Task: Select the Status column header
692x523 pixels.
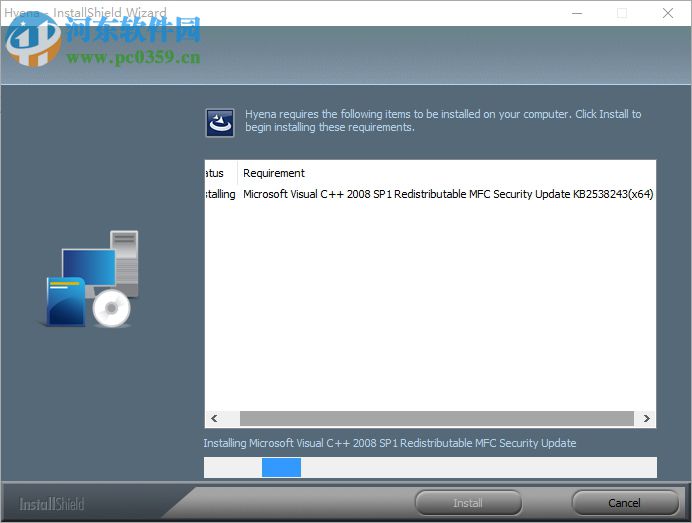Action: click(x=214, y=173)
